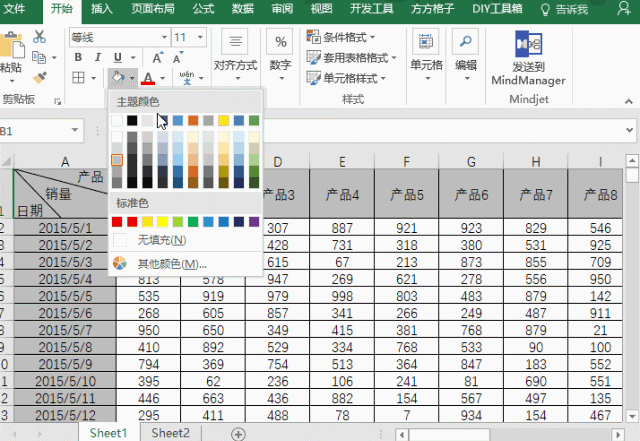Open the borders dropdown arrow
The height and width of the screenshot is (441, 640).
[x=93, y=78]
